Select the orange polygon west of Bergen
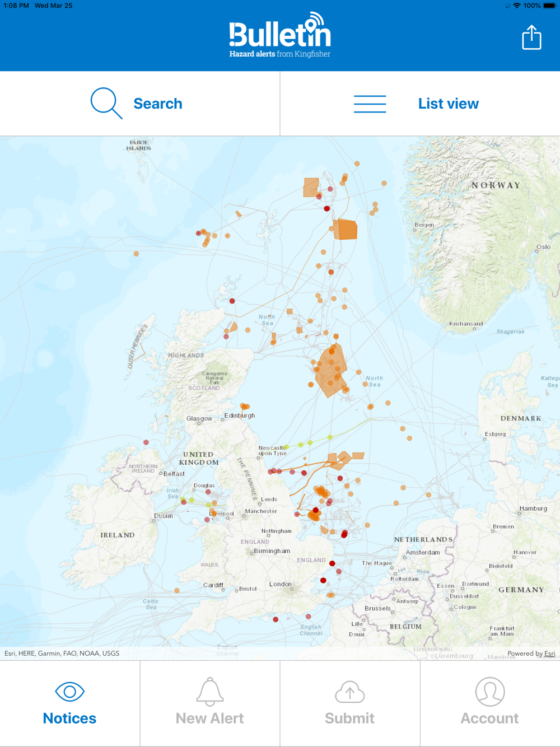This screenshot has width=560, height=747. tap(346, 229)
